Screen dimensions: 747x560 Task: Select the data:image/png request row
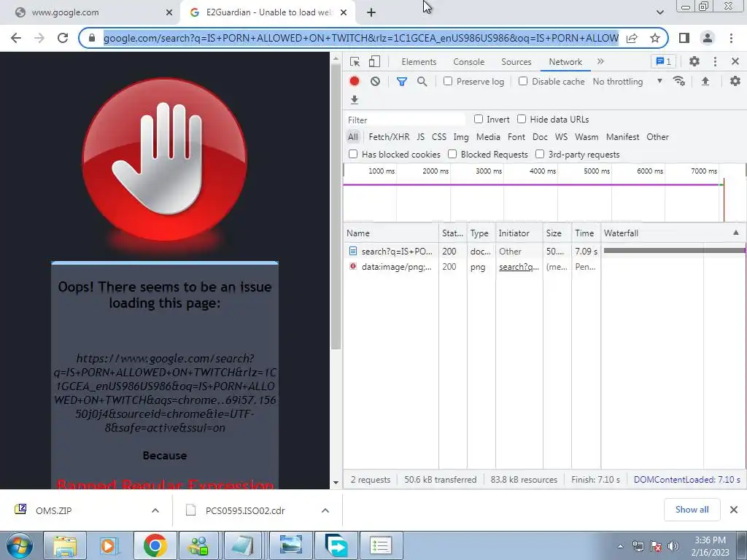(544, 267)
